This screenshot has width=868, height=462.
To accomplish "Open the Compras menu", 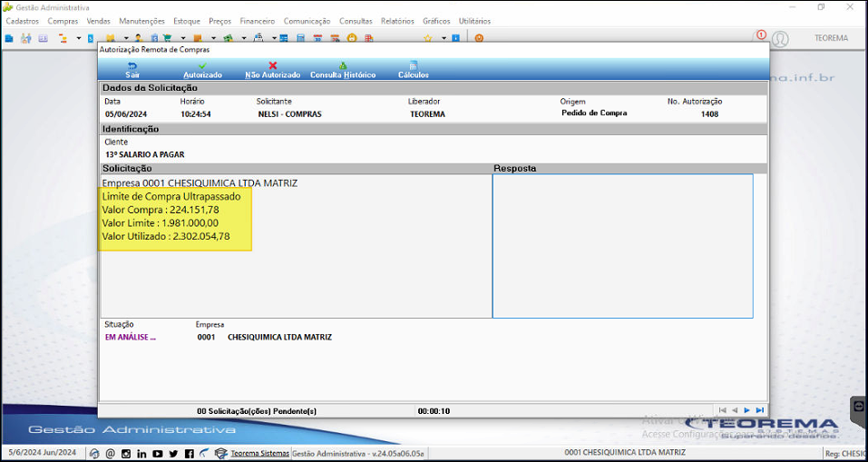I will click(x=63, y=21).
